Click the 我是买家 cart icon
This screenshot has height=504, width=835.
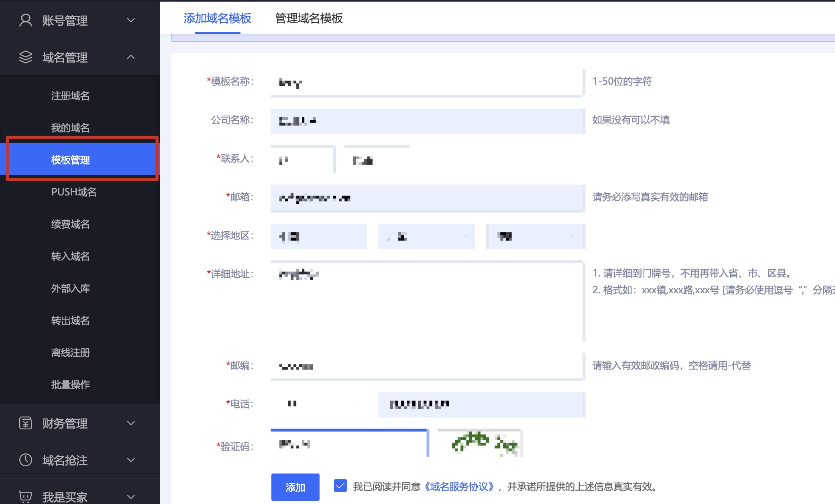[26, 496]
